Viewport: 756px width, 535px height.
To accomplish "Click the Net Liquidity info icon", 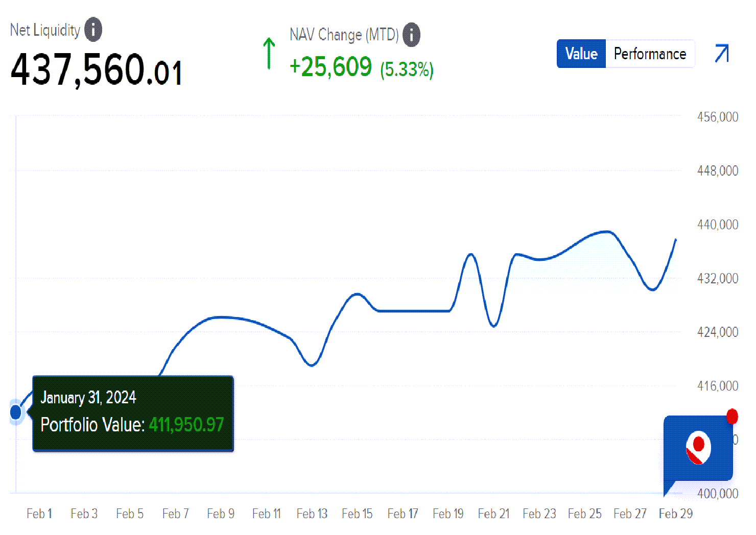I will pyautogui.click(x=93, y=30).
